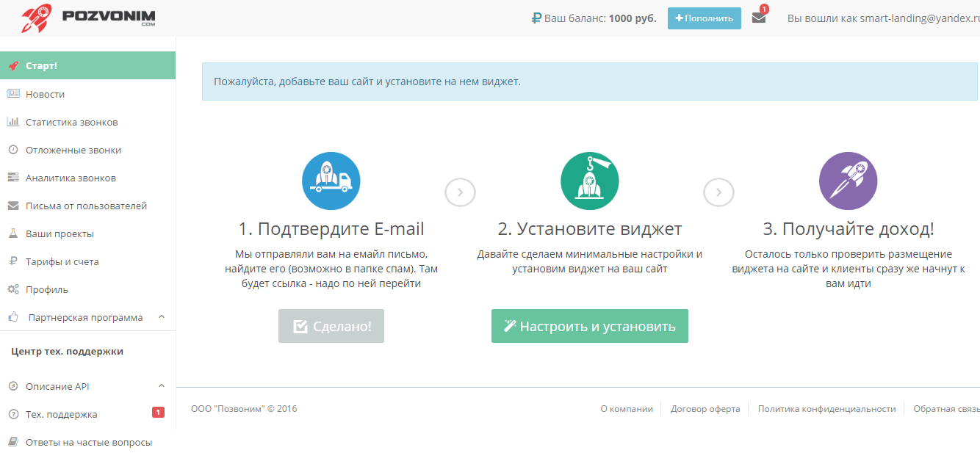
Task: Click Настроить и установить
Action: (589, 325)
